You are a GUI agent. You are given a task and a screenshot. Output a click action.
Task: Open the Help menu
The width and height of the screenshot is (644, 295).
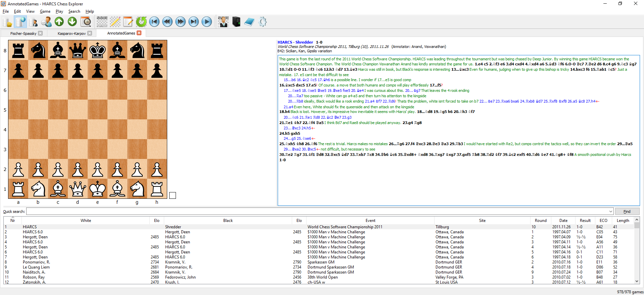pos(90,11)
